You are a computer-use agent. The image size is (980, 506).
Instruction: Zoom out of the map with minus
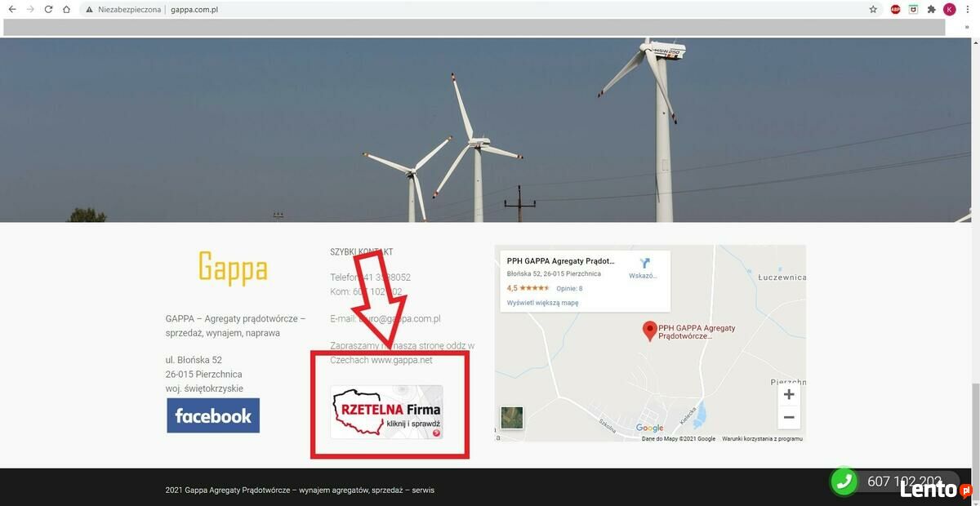tap(788, 417)
